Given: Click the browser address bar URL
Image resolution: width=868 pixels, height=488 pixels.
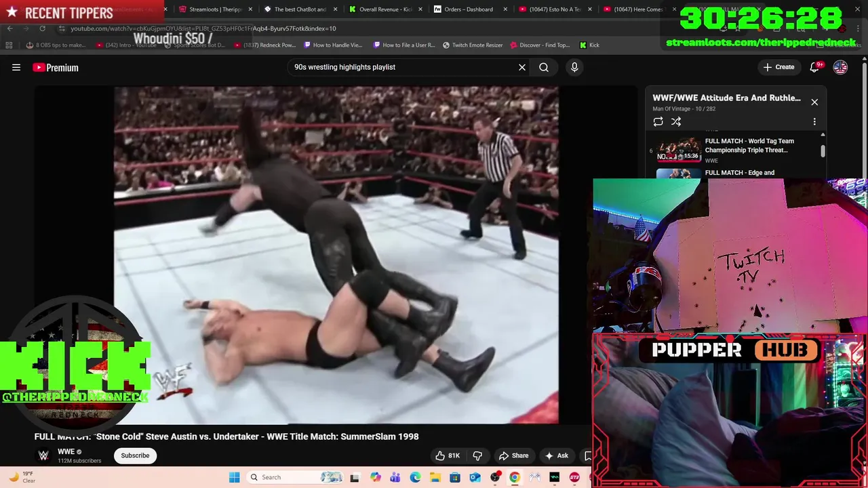Looking at the screenshot, I should pyautogui.click(x=203, y=28).
